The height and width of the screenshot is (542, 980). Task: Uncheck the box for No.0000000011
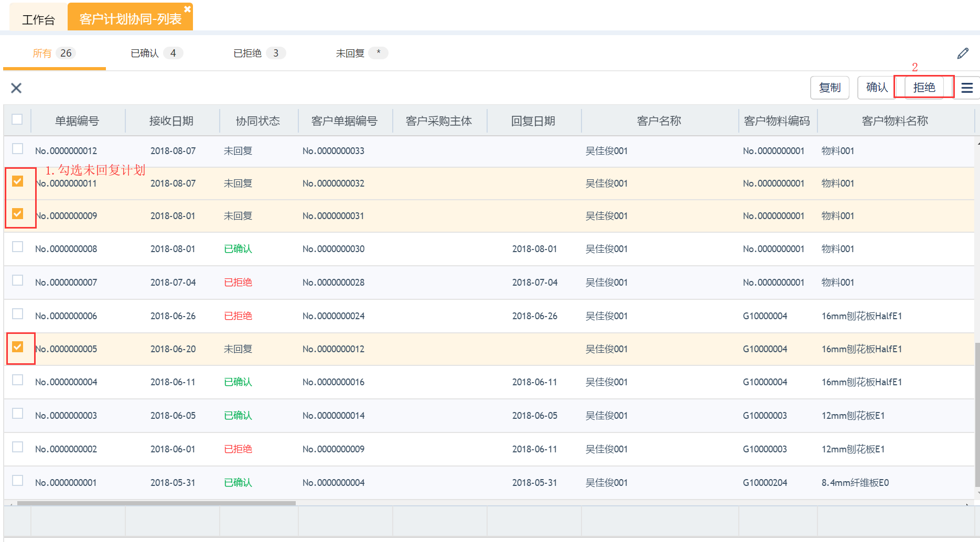pyautogui.click(x=17, y=181)
